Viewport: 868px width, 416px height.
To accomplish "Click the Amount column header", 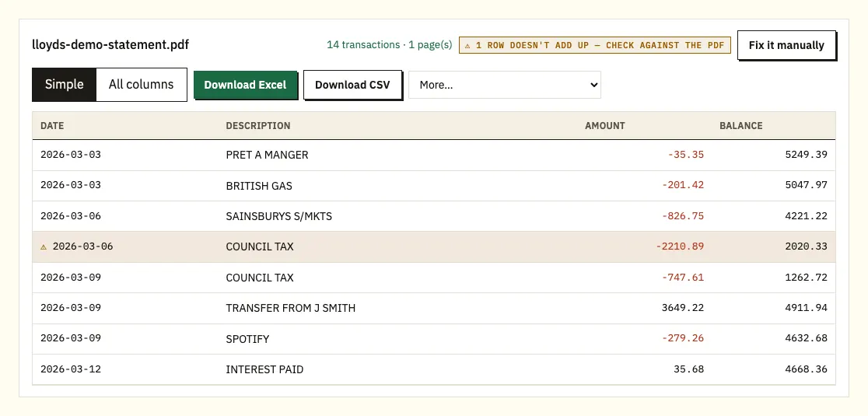I will click(x=604, y=125).
